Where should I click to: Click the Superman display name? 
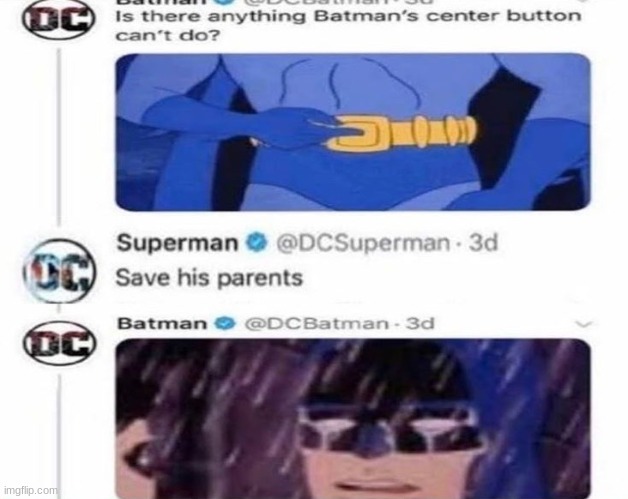pos(177,243)
